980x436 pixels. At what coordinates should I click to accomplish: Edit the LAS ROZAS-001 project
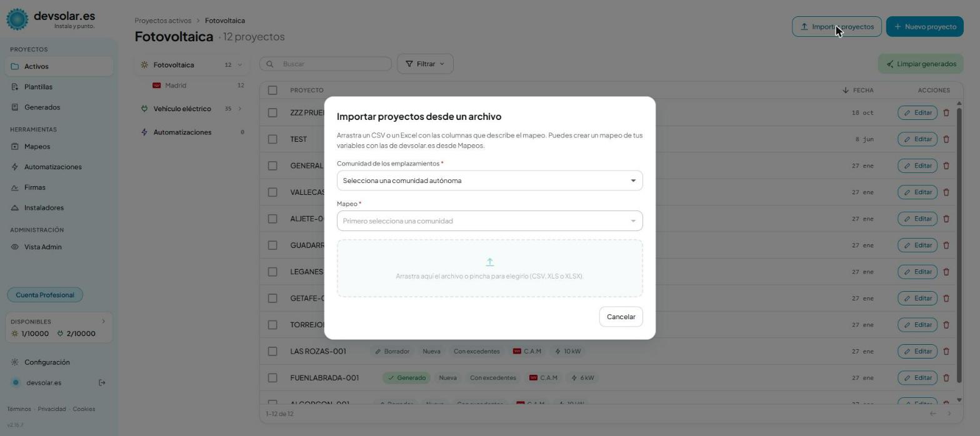[x=917, y=351]
